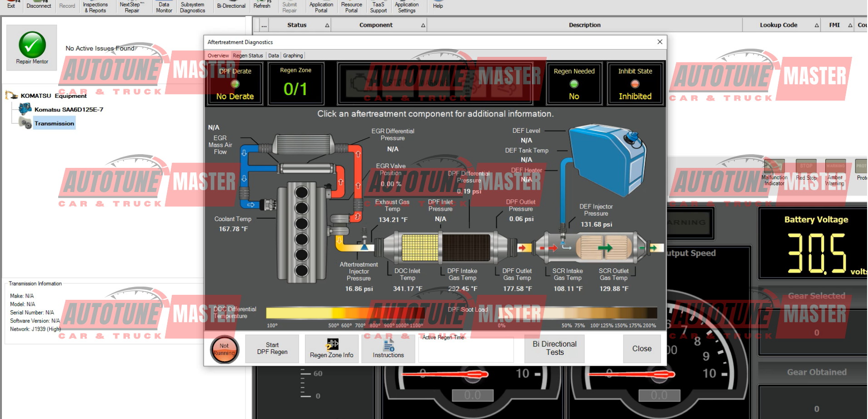Open the Help menu
Screen dimensions: 868x419
[x=438, y=5]
